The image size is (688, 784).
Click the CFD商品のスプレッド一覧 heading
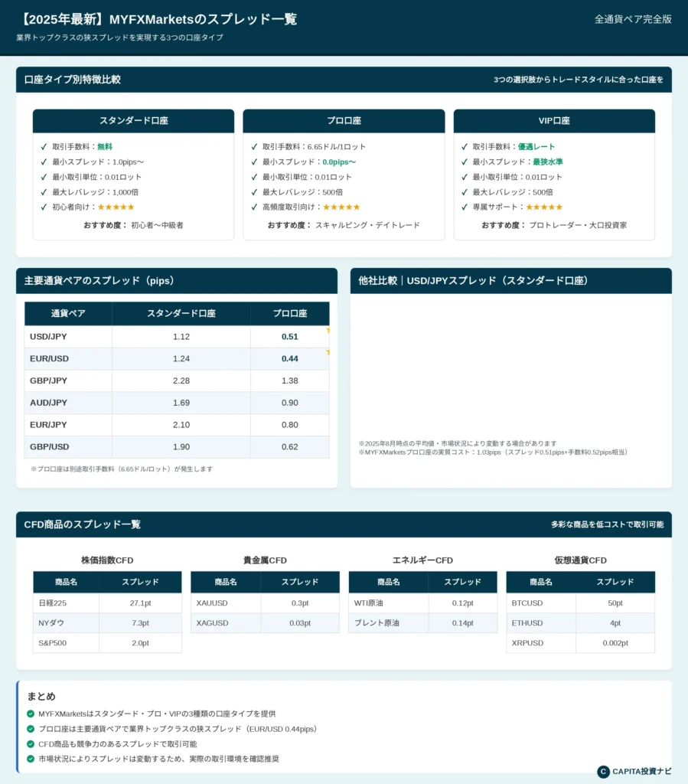pos(83,524)
